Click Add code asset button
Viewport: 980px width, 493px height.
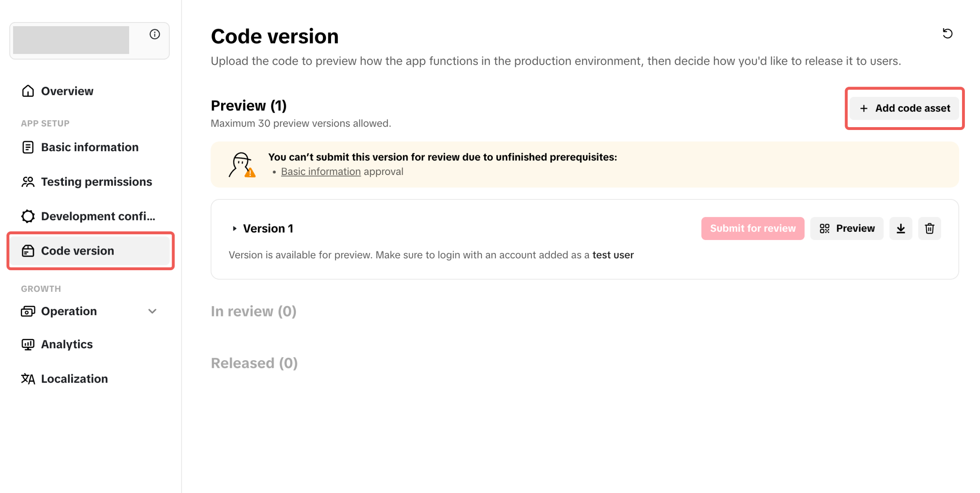point(904,108)
